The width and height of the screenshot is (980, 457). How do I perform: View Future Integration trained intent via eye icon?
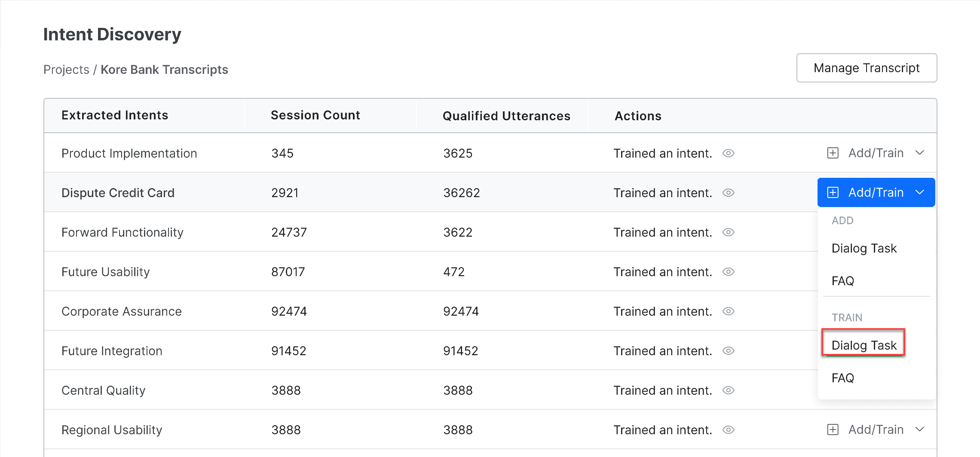(728, 351)
